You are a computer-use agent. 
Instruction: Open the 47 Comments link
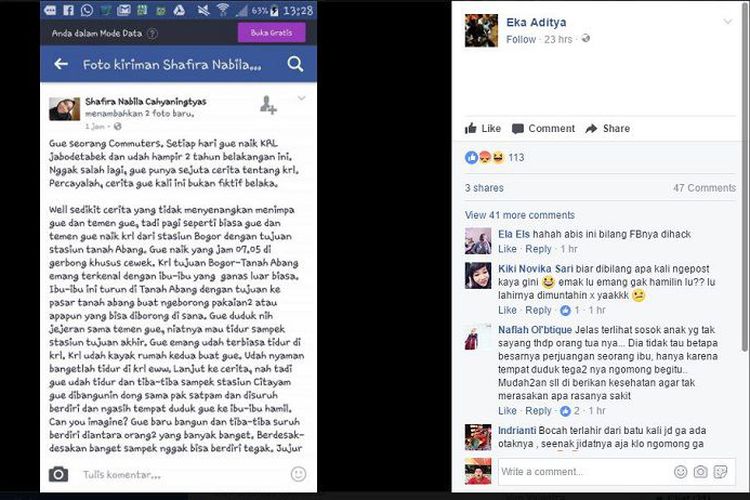(x=704, y=188)
